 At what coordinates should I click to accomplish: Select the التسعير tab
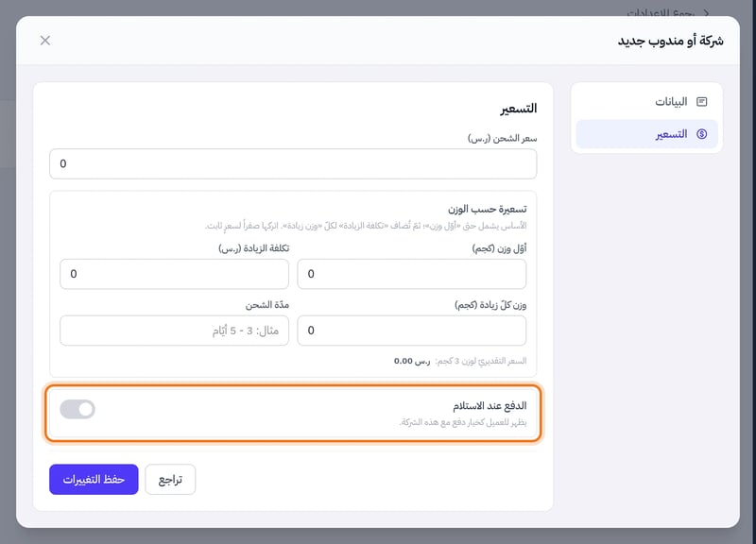coord(646,134)
